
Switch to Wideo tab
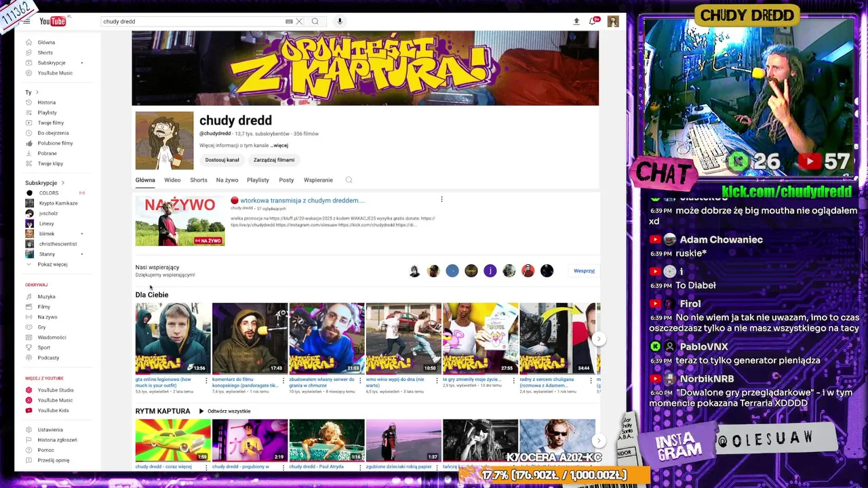click(172, 180)
